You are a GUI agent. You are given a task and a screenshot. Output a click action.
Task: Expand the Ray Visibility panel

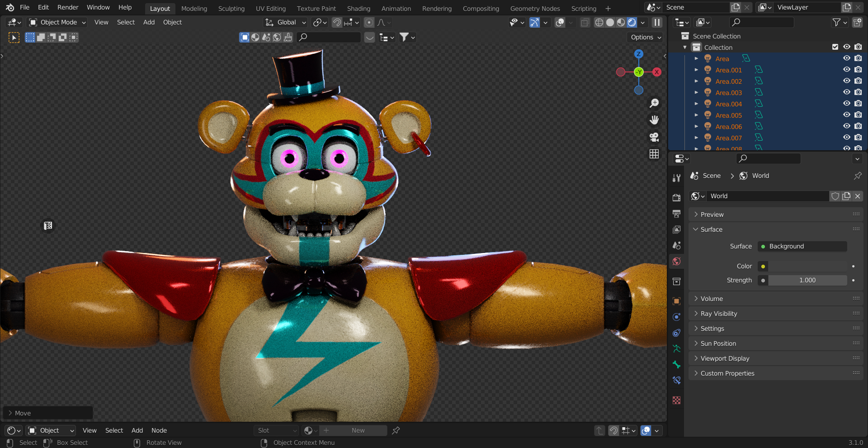(x=776, y=314)
